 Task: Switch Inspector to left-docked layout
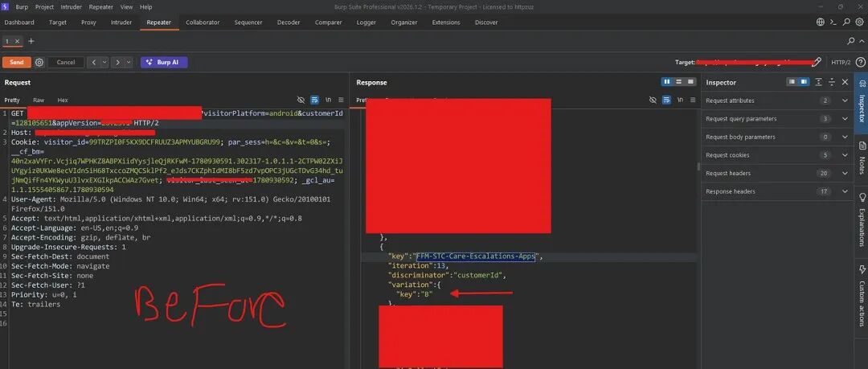792,82
